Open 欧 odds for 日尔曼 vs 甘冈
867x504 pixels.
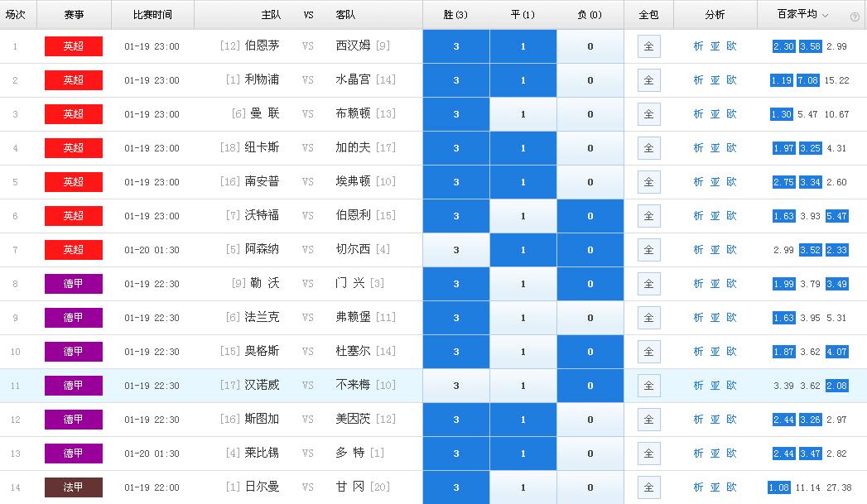click(731, 487)
